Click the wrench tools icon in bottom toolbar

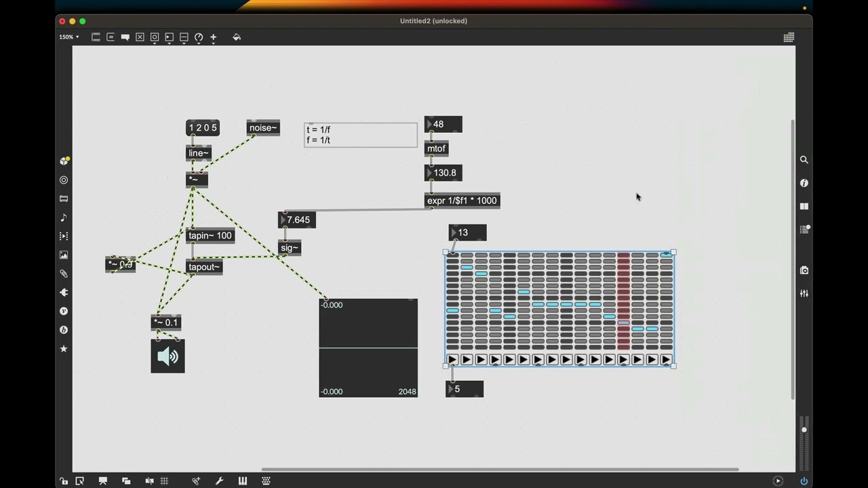click(219, 481)
